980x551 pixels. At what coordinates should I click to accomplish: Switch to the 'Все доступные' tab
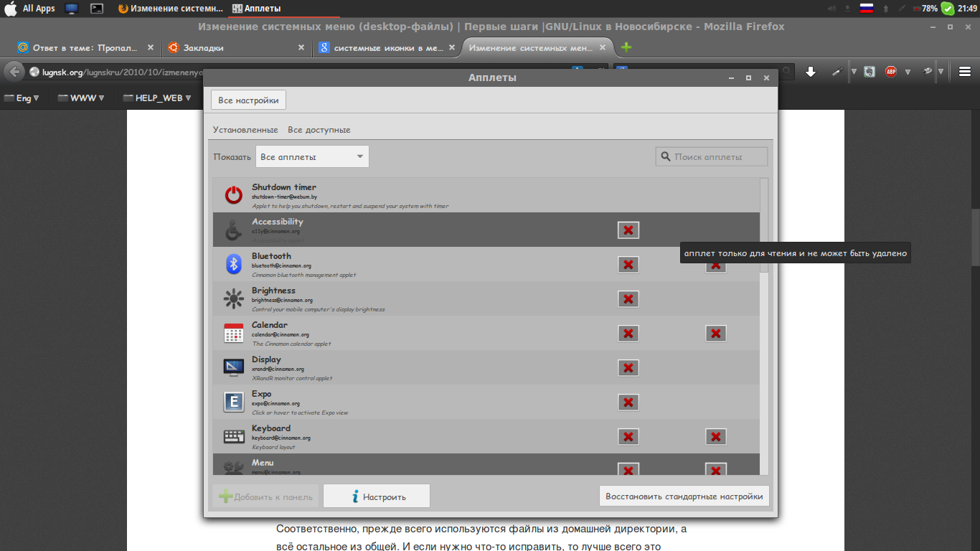coord(319,130)
